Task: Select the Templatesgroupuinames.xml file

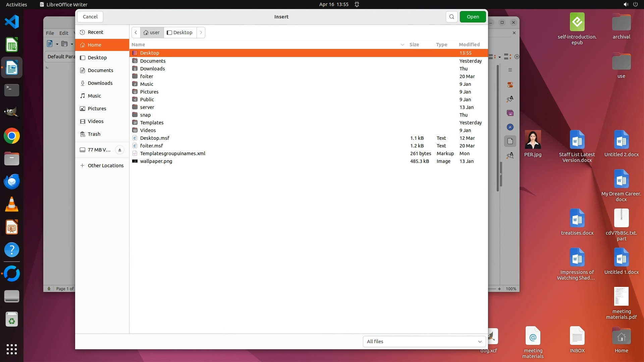Action: [172, 154]
